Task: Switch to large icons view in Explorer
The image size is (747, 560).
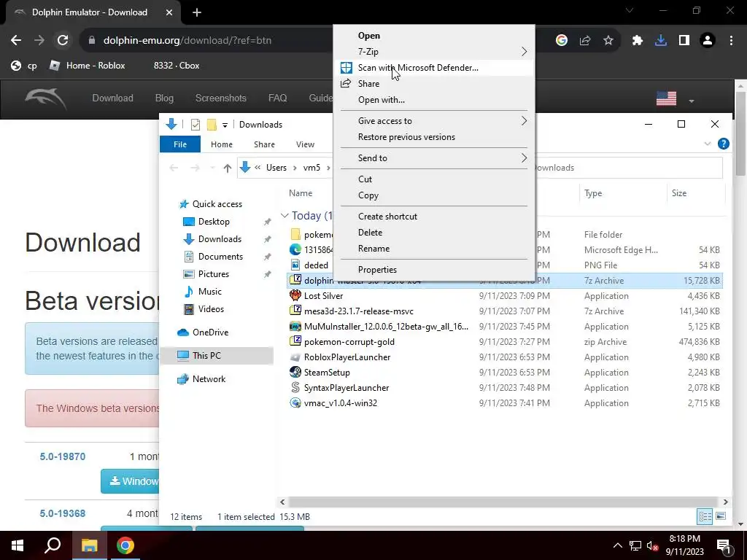Action: (721, 516)
